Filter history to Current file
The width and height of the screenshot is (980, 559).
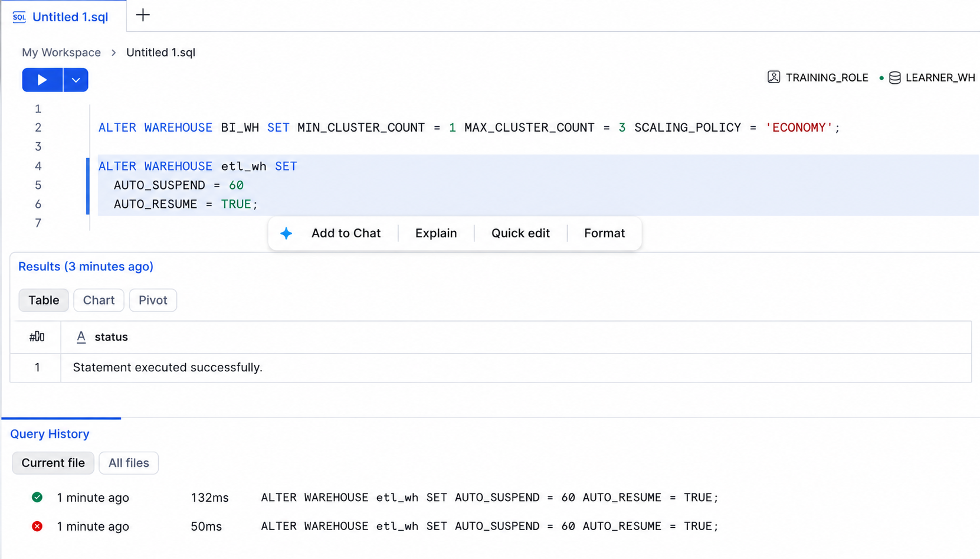coord(53,463)
